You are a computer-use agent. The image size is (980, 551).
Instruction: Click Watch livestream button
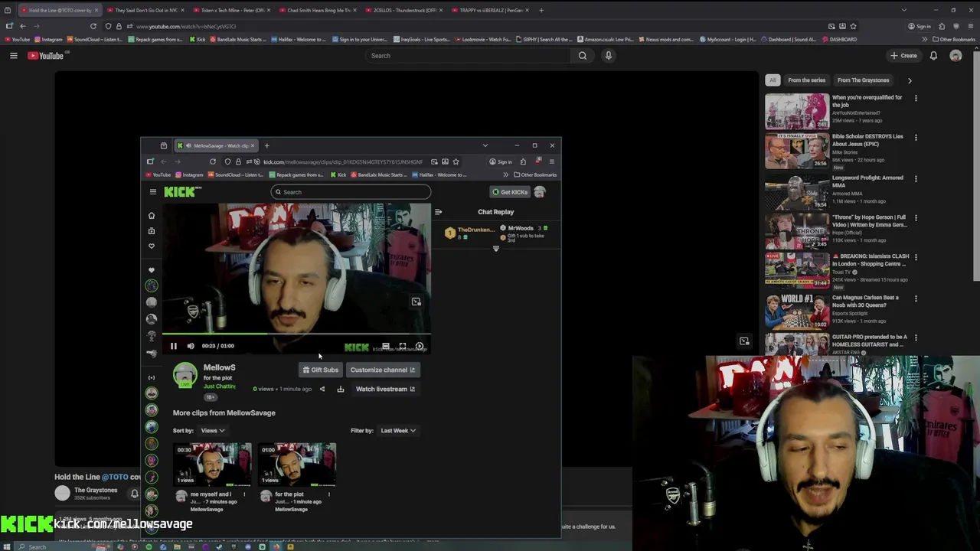(385, 389)
